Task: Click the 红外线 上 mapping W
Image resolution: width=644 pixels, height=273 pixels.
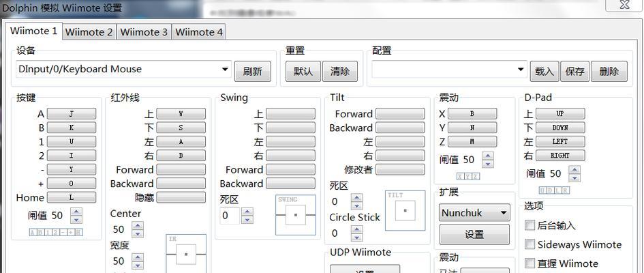Action: tap(181, 114)
